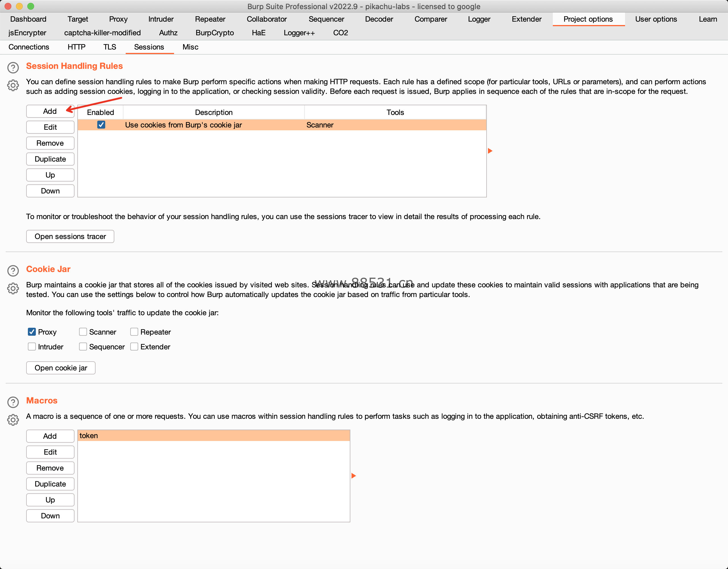Open gear options for Cookie Jar section
Image resolution: width=728 pixels, height=569 pixels.
pyautogui.click(x=13, y=288)
